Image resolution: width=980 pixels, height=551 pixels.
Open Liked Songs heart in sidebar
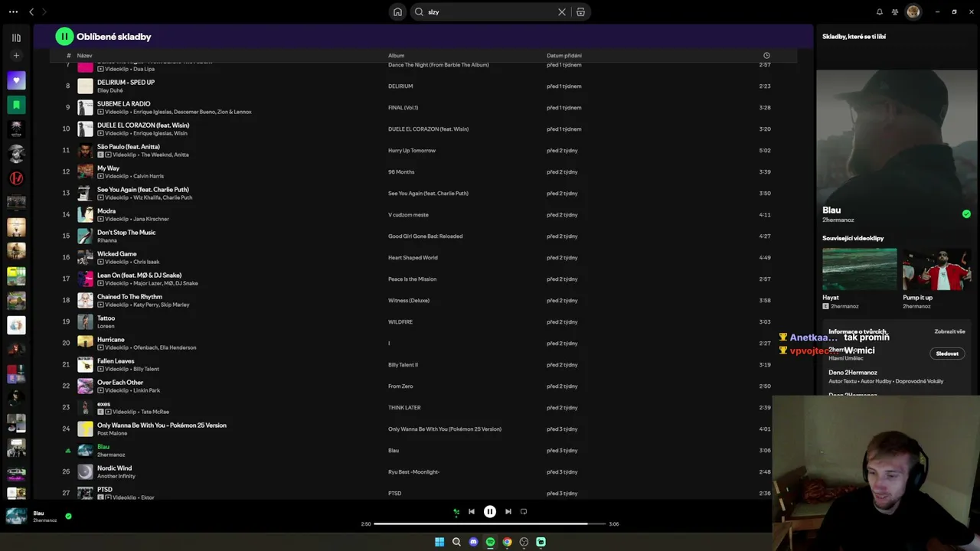pos(16,80)
